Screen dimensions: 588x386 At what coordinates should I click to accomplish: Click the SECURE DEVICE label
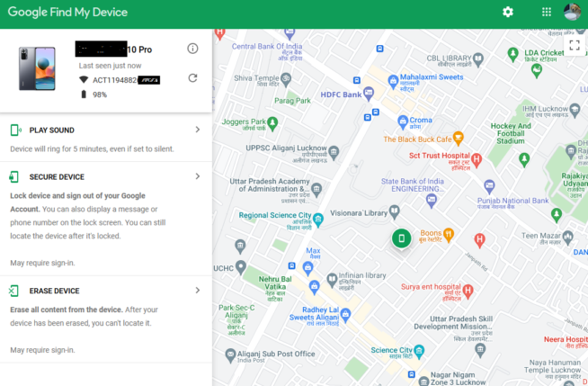point(57,177)
